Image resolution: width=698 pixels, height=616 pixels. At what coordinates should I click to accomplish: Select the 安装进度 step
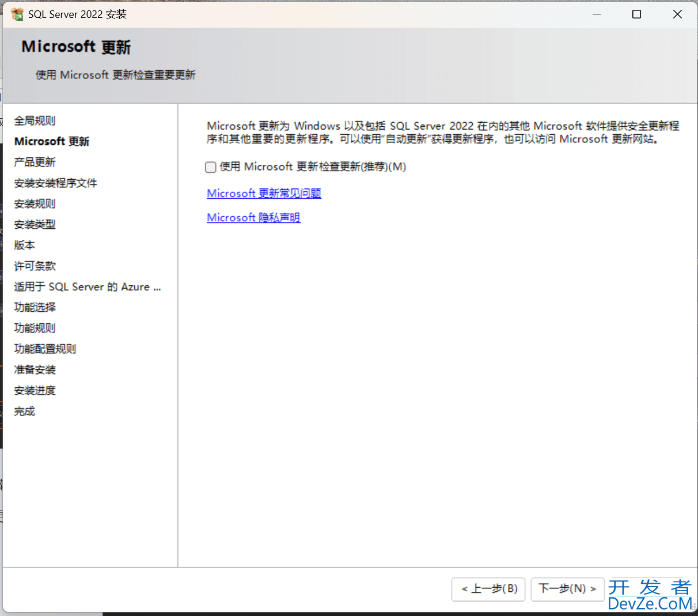pyautogui.click(x=35, y=390)
